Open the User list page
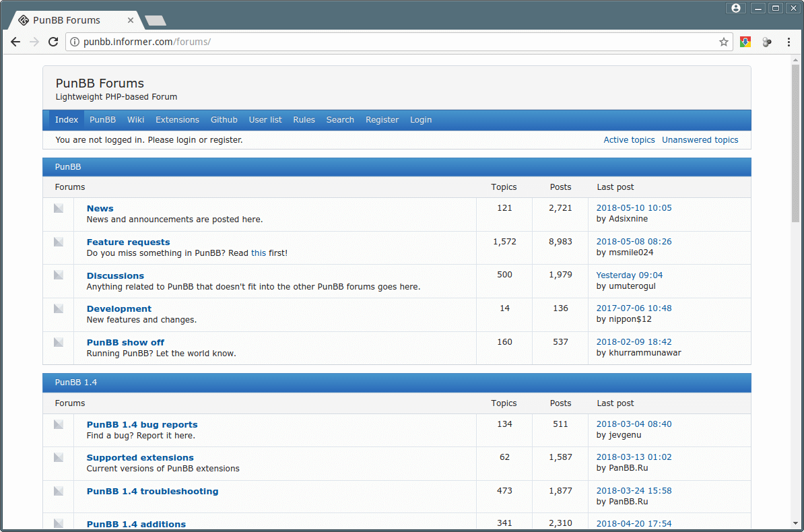804x532 pixels. tap(265, 119)
